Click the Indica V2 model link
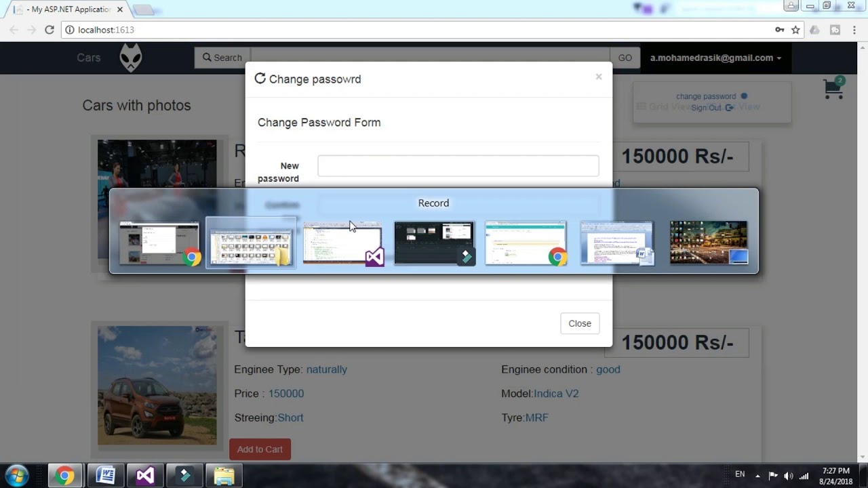The width and height of the screenshot is (868, 488). (556, 394)
